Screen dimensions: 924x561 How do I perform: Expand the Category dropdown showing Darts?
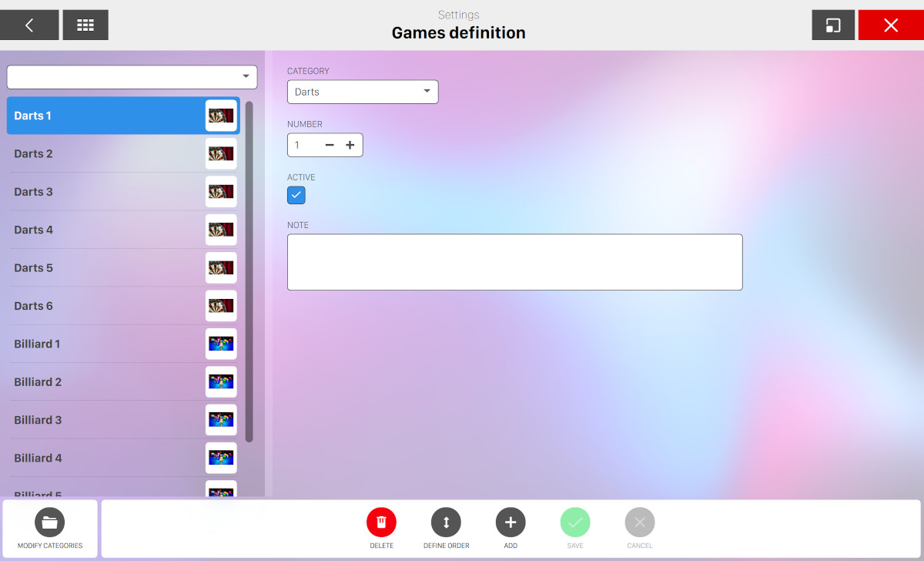pyautogui.click(x=363, y=92)
